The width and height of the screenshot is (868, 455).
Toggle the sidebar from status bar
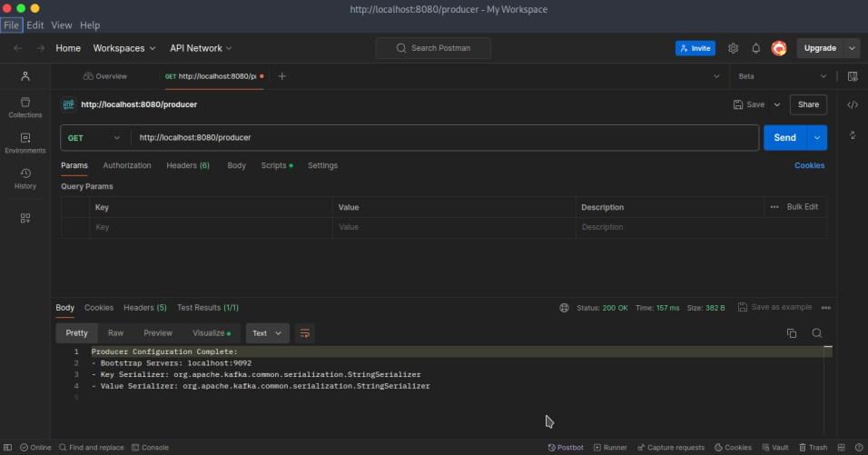click(x=8, y=447)
